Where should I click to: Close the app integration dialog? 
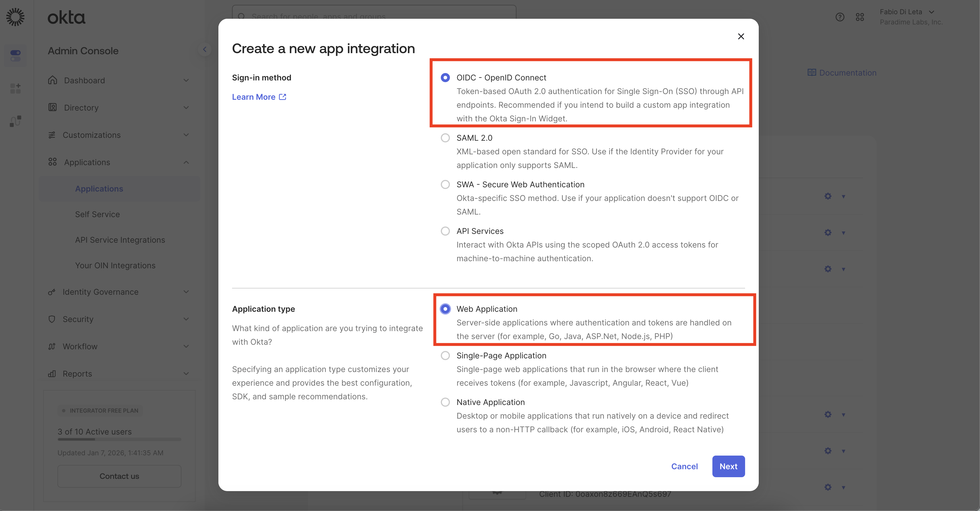[x=741, y=36]
